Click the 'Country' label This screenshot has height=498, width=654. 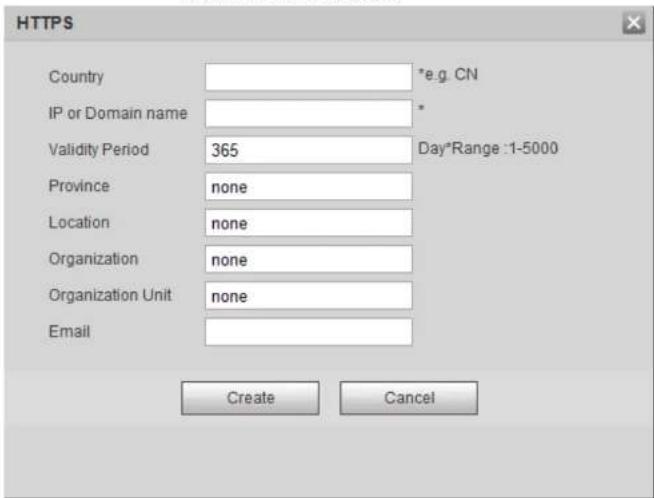[x=76, y=77]
